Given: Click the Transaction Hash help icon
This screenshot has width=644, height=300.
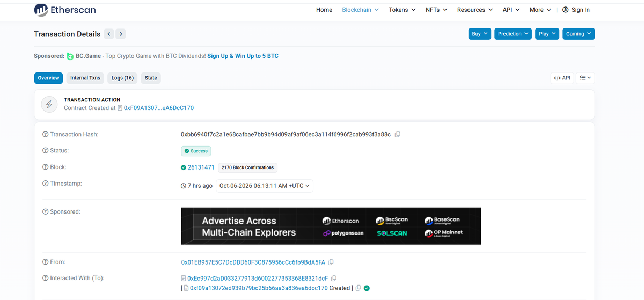Looking at the screenshot, I should 45,134.
